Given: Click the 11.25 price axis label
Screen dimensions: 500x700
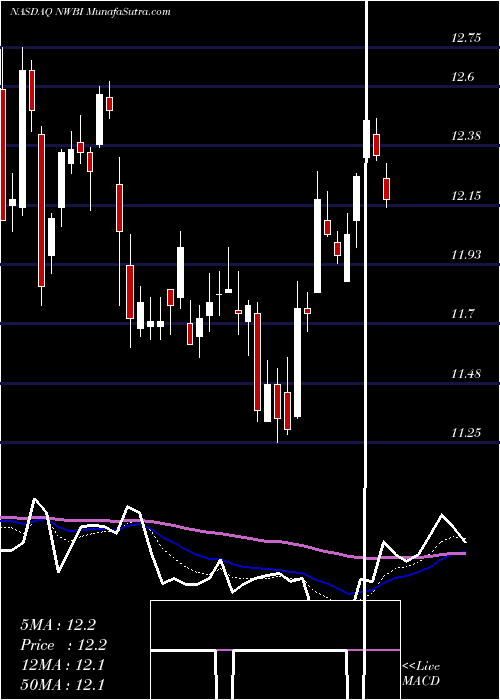Looking at the screenshot, I should point(466,432).
